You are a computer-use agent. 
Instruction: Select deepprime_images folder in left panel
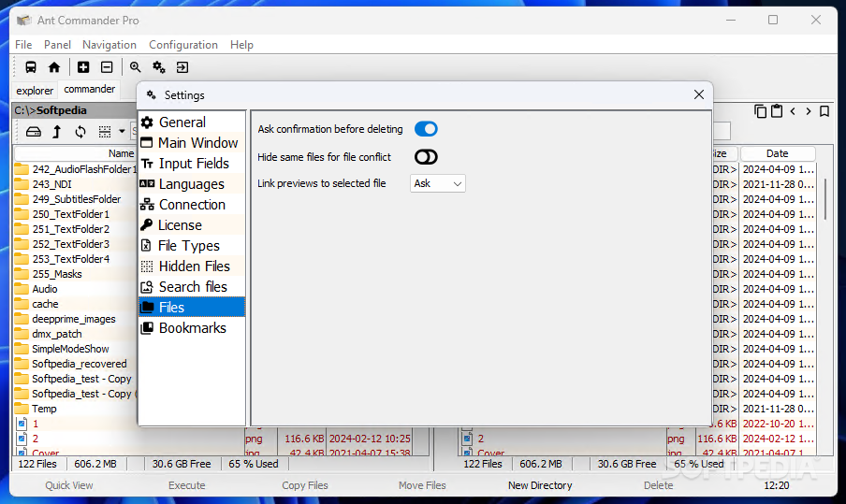[x=73, y=319]
